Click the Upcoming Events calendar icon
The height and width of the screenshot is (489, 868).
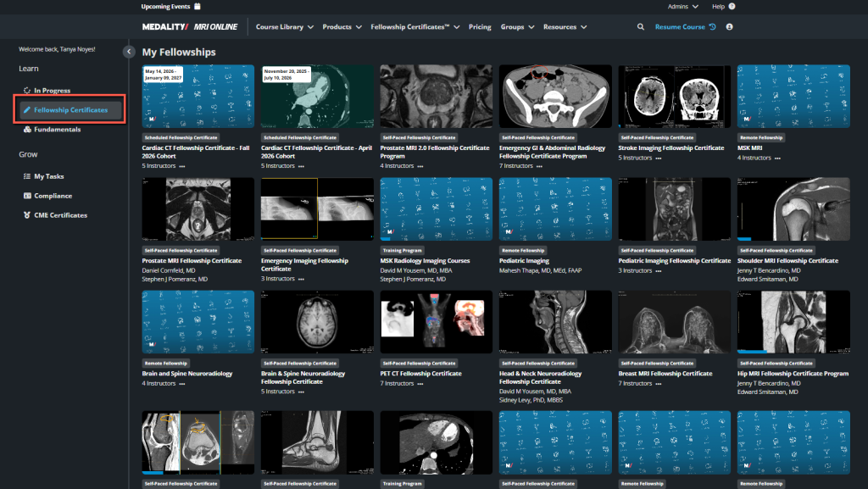(x=197, y=7)
